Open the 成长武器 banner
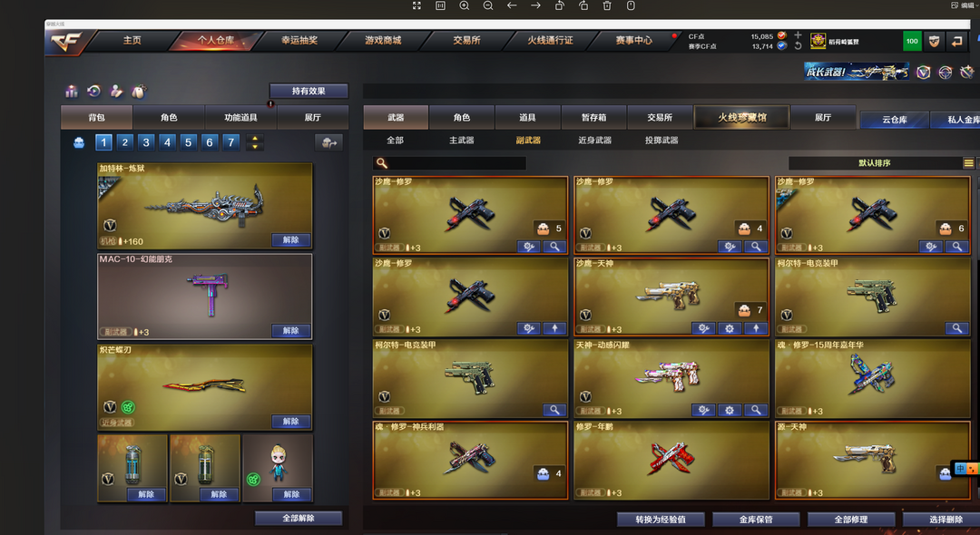The image size is (980, 535). tap(857, 72)
